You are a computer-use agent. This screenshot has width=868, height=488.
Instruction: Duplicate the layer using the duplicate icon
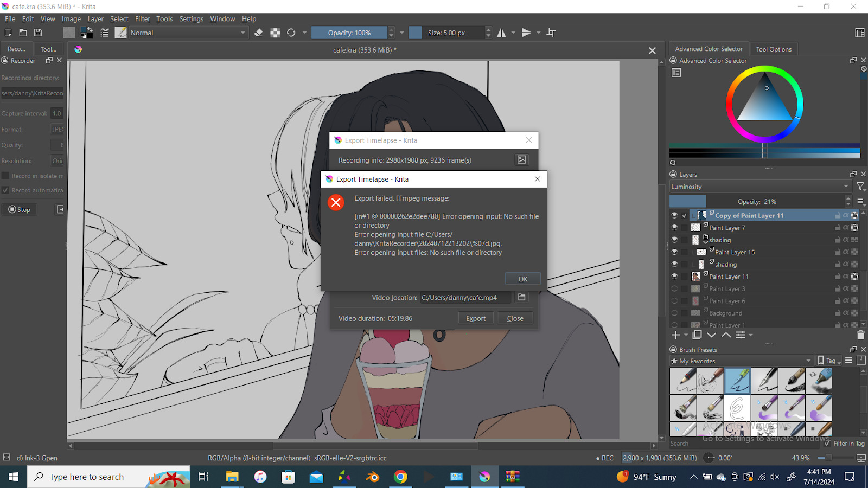click(x=697, y=335)
